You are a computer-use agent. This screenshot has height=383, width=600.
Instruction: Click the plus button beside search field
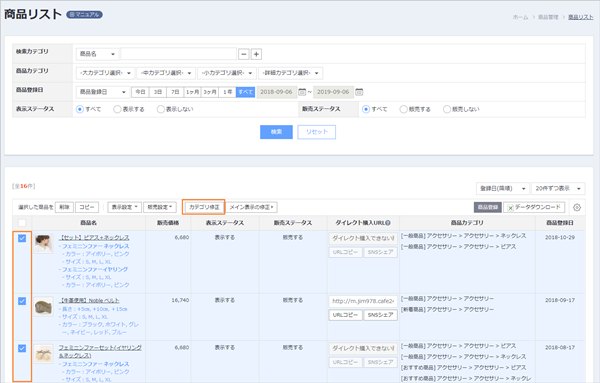point(256,54)
